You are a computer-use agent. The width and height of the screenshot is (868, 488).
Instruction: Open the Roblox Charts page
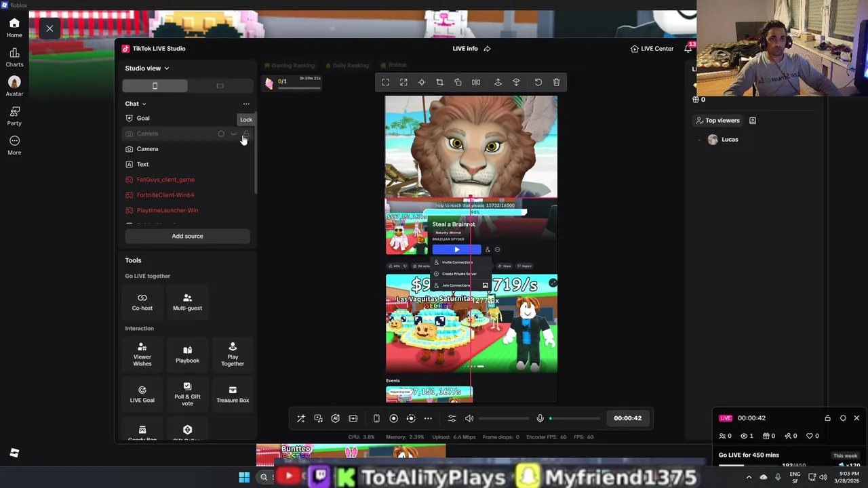point(14,57)
